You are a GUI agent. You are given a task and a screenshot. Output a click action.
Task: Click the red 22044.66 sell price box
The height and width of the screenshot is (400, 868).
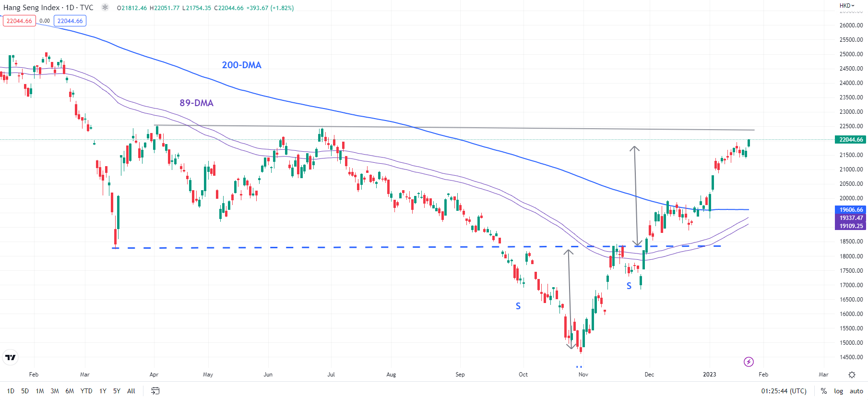tap(19, 21)
